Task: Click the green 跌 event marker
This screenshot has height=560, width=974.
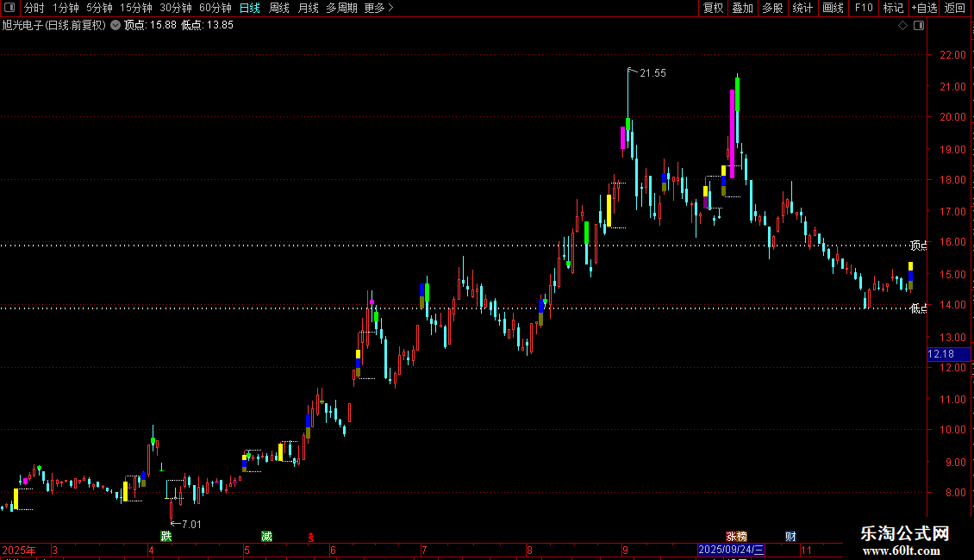Action: (165, 537)
